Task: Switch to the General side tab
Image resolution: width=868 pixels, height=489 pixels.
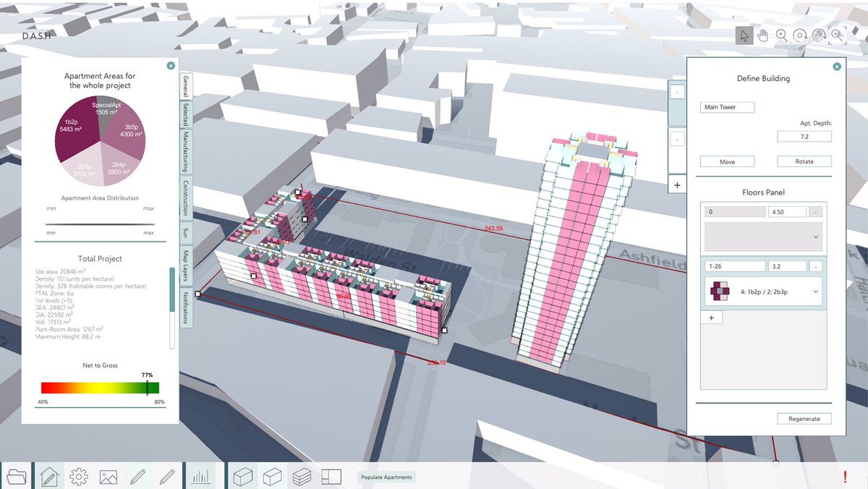Action: tap(185, 85)
